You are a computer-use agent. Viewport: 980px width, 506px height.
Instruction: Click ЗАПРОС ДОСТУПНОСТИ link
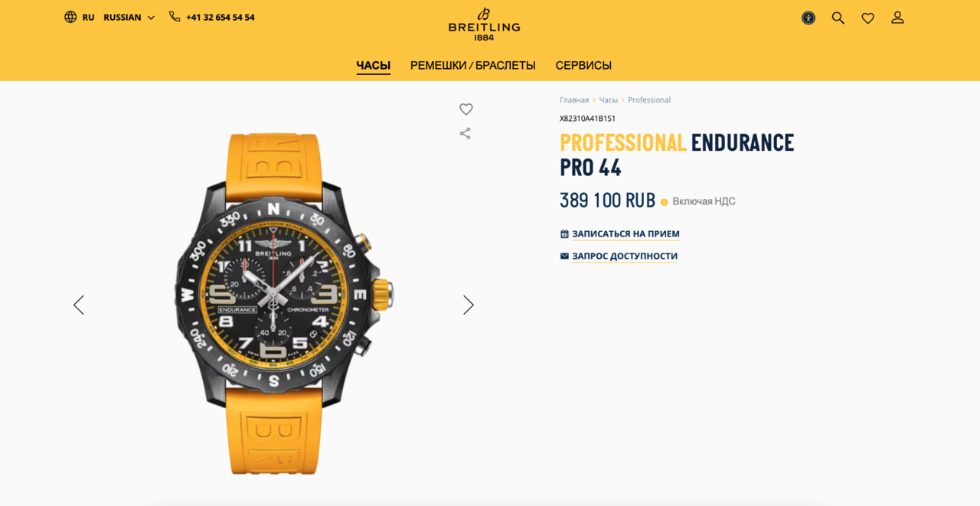tap(625, 256)
